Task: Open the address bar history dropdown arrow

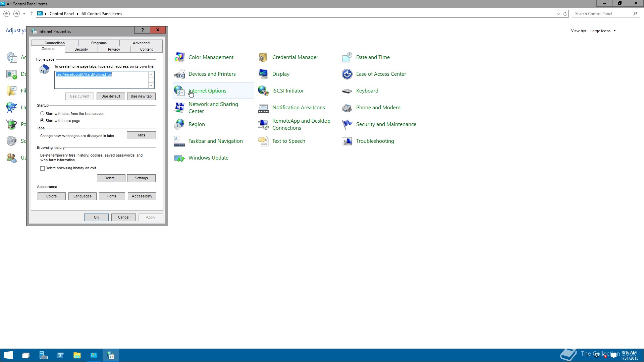Action: (x=558, y=14)
